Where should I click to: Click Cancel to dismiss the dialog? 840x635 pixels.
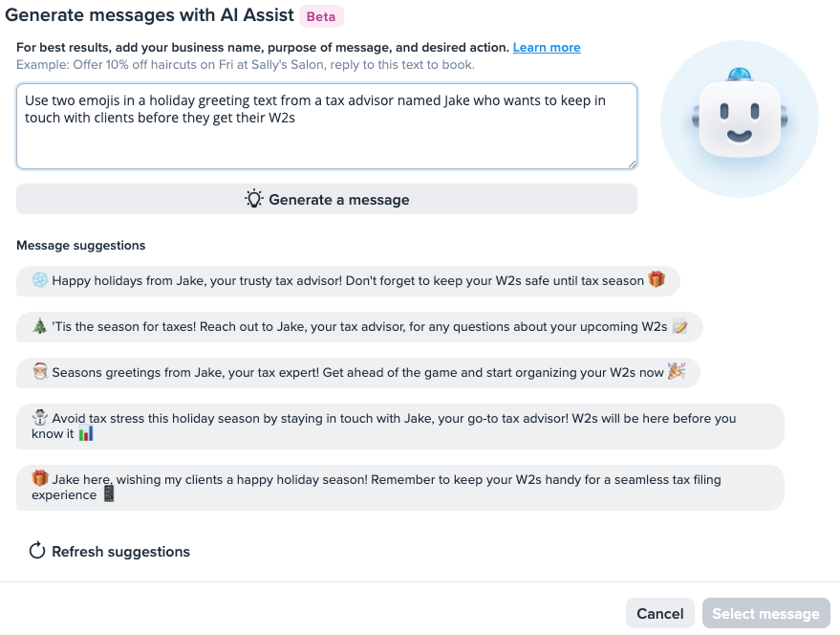coord(659,613)
